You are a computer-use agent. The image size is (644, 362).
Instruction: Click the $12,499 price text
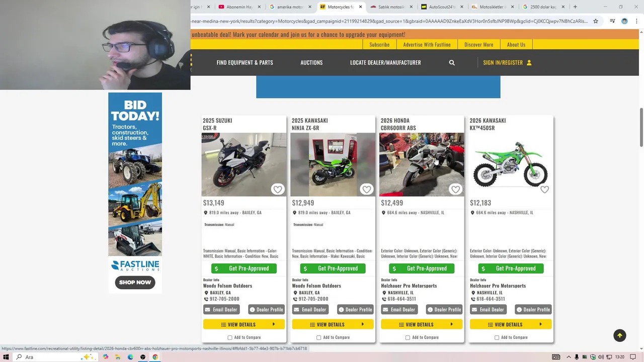click(x=392, y=203)
